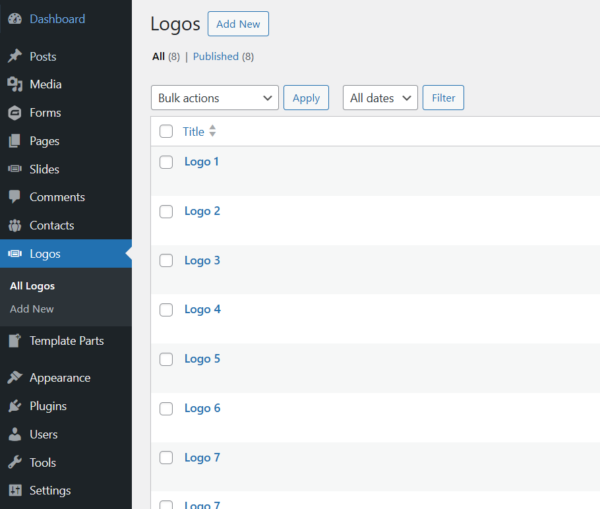
Task: Click the Plugins plug icon
Action: (15, 406)
